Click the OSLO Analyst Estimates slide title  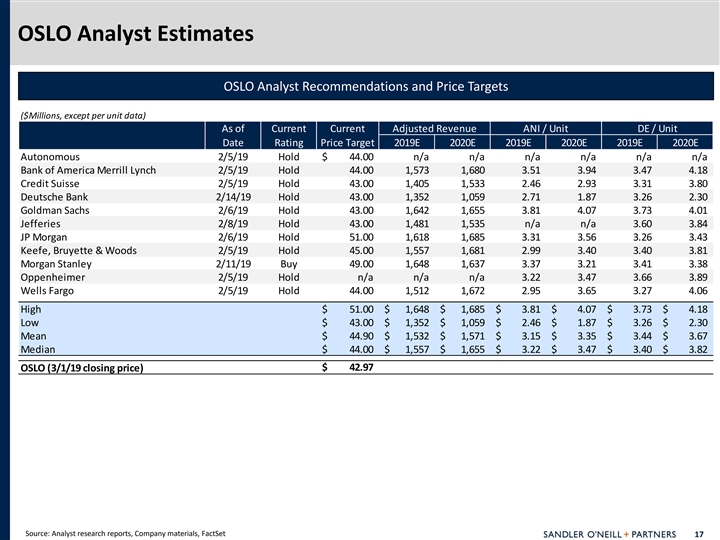click(x=135, y=35)
